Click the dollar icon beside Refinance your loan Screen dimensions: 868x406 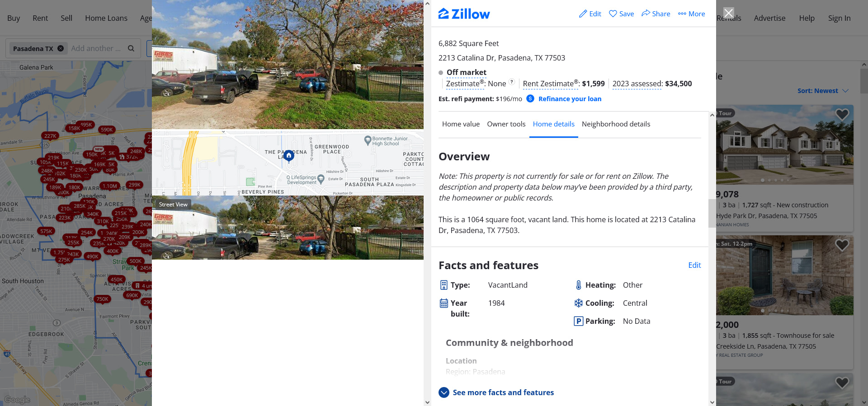(530, 98)
